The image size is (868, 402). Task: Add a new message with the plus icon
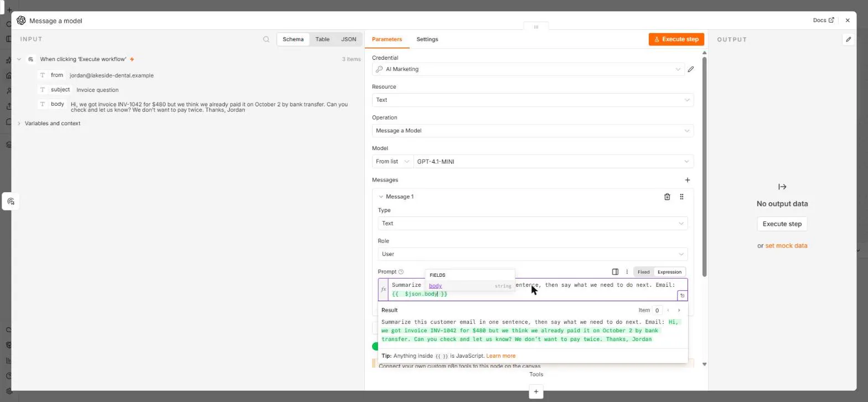click(x=688, y=180)
